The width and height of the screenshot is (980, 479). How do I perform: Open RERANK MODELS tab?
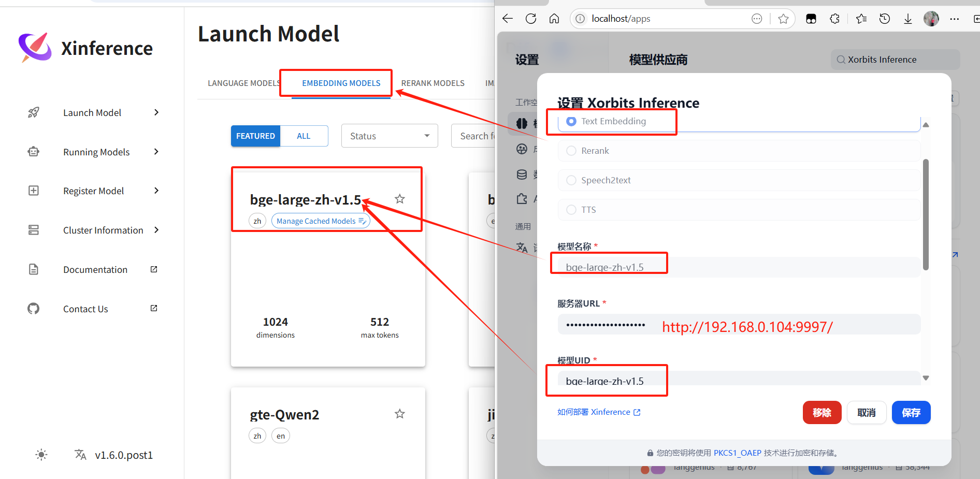tap(433, 83)
